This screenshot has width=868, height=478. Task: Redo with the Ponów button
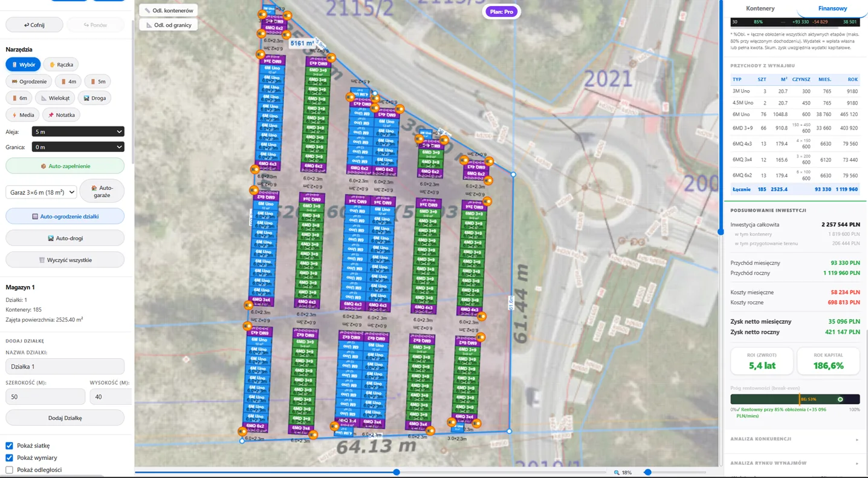coord(96,25)
